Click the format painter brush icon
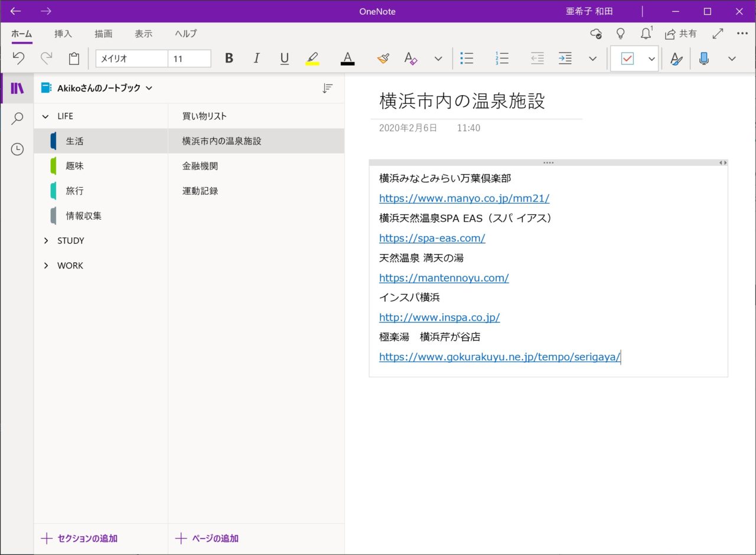Image resolution: width=756 pixels, height=555 pixels. 383,58
